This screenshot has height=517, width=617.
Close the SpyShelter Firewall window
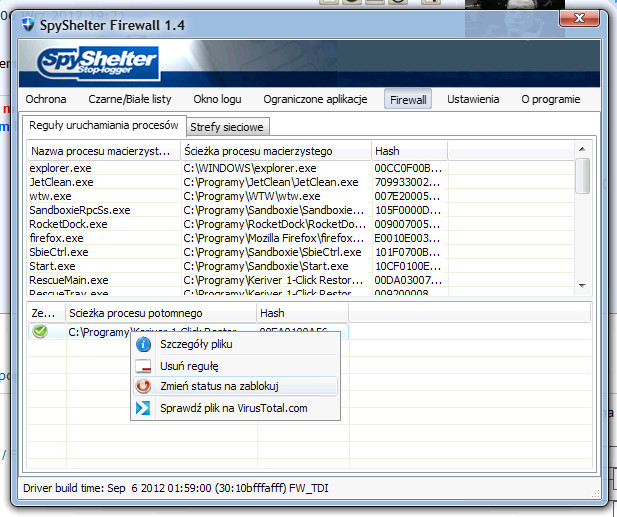[x=579, y=18]
